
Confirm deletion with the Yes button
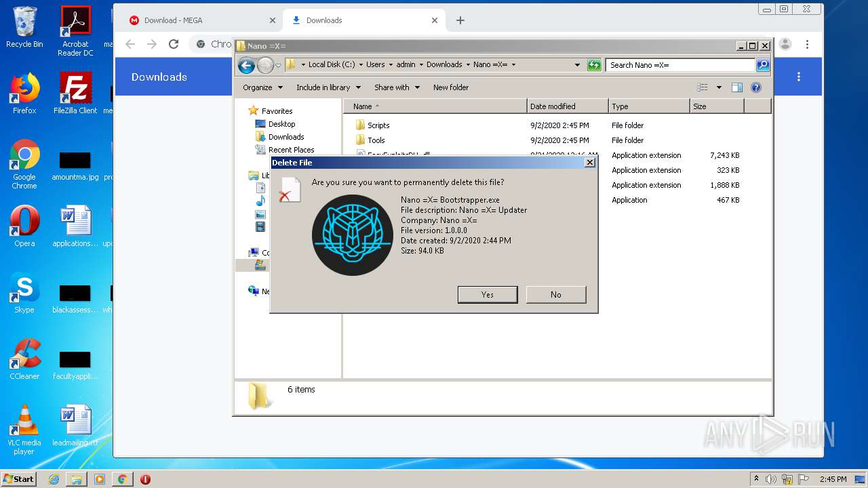tap(488, 294)
